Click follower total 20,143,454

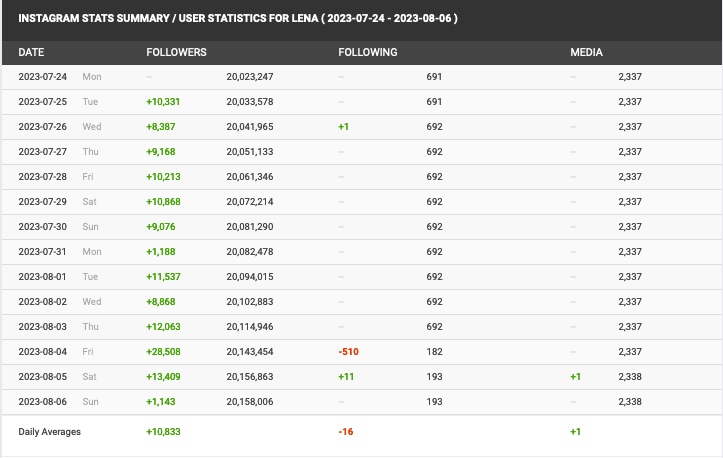pyautogui.click(x=250, y=351)
